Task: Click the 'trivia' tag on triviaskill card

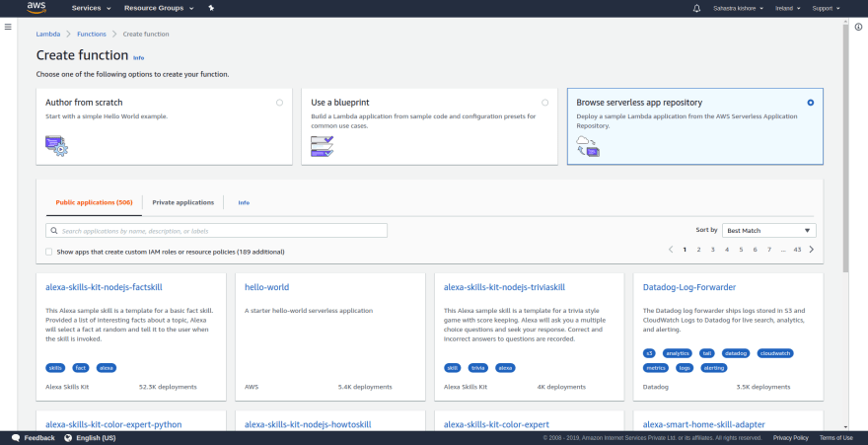Action: [478, 368]
